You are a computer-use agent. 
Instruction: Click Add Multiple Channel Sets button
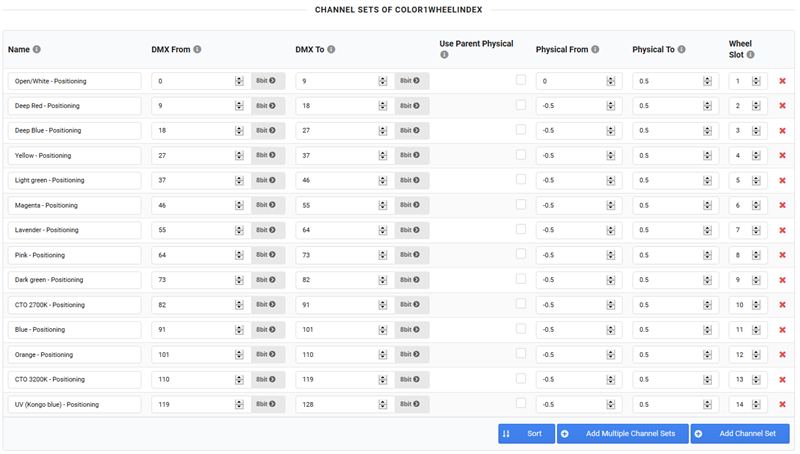622,434
